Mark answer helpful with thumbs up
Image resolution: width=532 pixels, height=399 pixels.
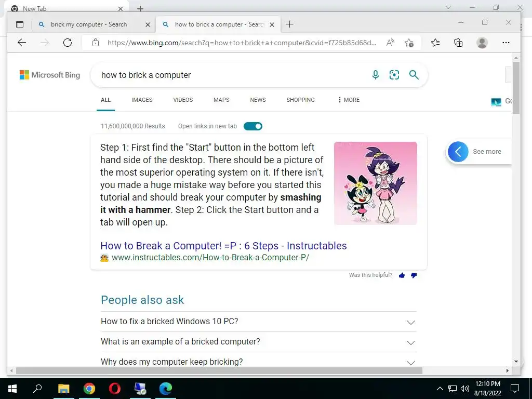click(x=402, y=275)
